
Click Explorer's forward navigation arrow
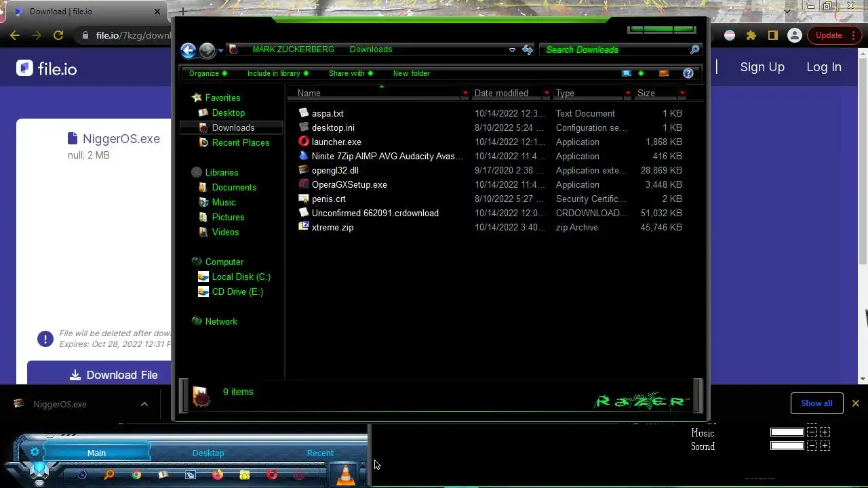pyautogui.click(x=207, y=50)
